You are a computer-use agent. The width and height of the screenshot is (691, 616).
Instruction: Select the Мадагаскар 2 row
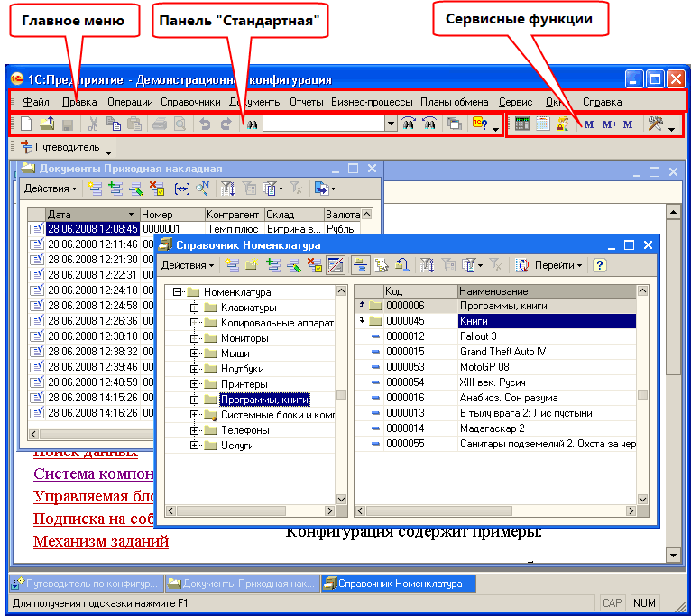click(x=495, y=428)
